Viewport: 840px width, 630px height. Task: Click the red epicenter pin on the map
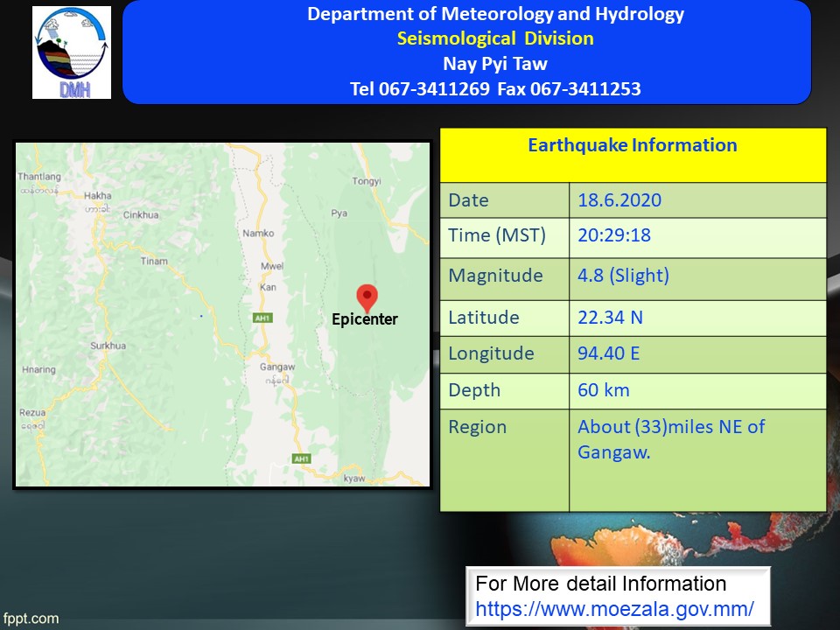(x=367, y=297)
